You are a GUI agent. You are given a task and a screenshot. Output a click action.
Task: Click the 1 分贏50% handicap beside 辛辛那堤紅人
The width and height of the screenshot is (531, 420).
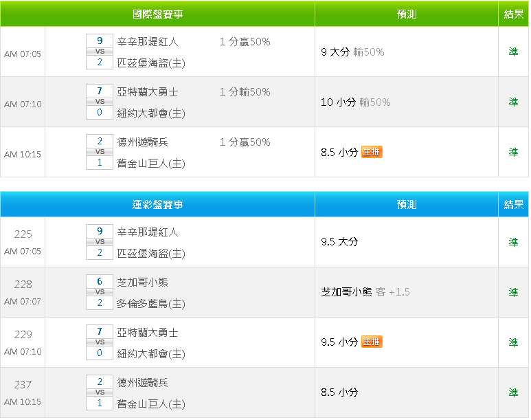tap(245, 42)
